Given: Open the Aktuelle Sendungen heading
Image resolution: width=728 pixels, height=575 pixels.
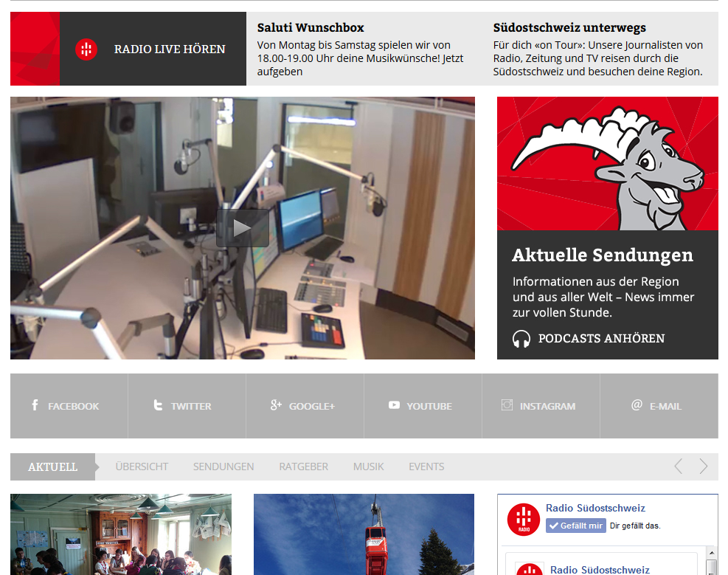Looking at the screenshot, I should point(603,255).
